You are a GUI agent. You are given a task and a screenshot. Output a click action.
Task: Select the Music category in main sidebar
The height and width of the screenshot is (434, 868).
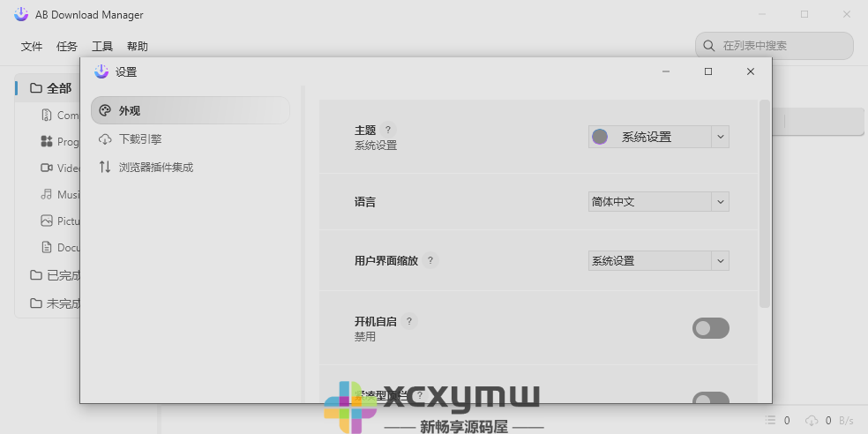(x=60, y=194)
